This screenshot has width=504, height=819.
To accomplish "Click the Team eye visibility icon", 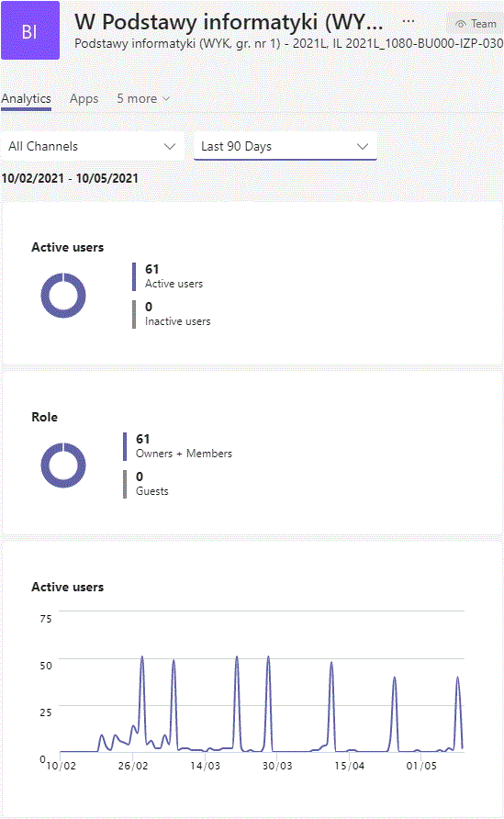I will (461, 24).
